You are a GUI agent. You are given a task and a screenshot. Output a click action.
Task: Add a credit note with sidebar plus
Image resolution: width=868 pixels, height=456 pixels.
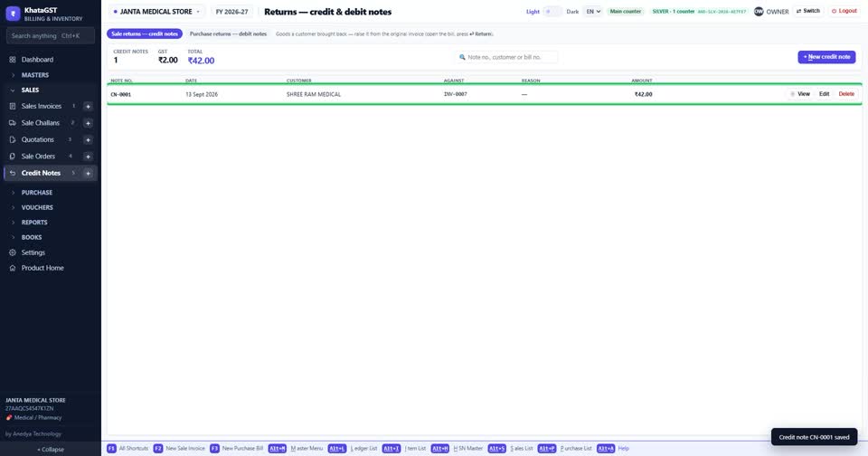88,174
